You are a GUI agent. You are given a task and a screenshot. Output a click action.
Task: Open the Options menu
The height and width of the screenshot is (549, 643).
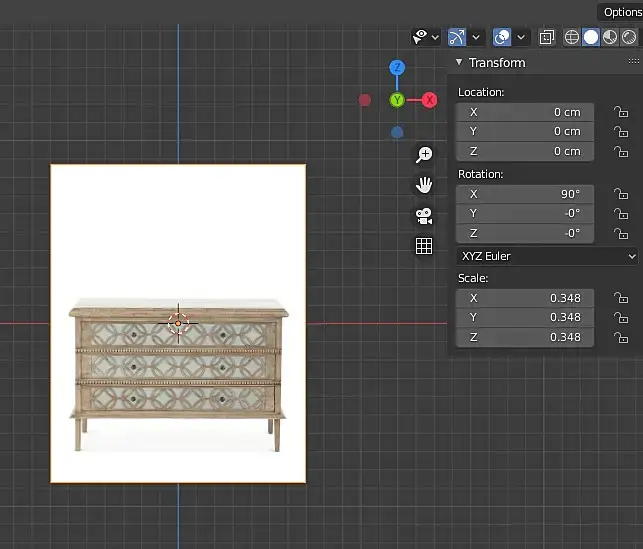pyautogui.click(x=621, y=12)
